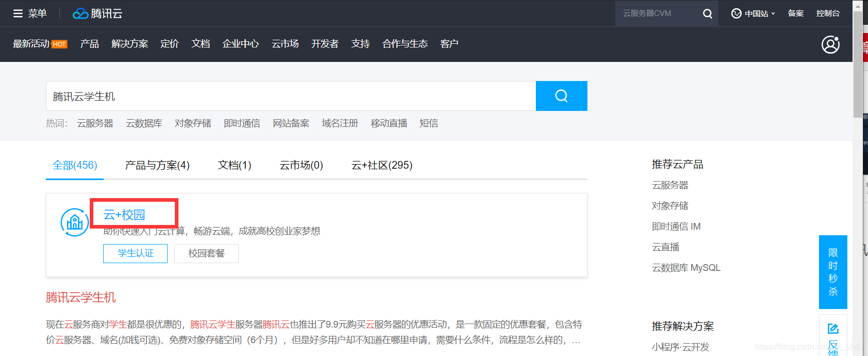Open recommended product 即时通信 IM
The image size is (868, 356).
676,226
